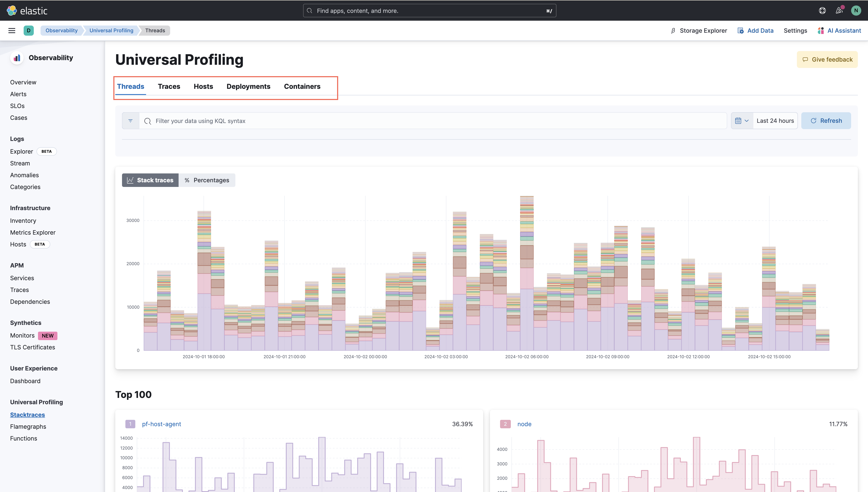The image size is (868, 492).
Task: Open pf-host-agent in Top 100
Action: click(161, 424)
